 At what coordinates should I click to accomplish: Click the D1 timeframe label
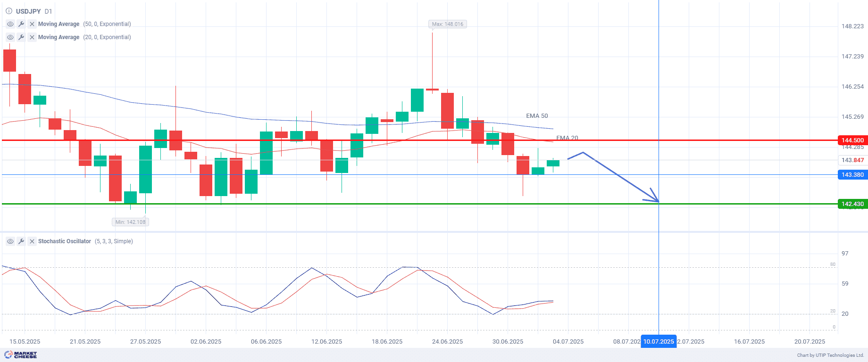tap(49, 11)
